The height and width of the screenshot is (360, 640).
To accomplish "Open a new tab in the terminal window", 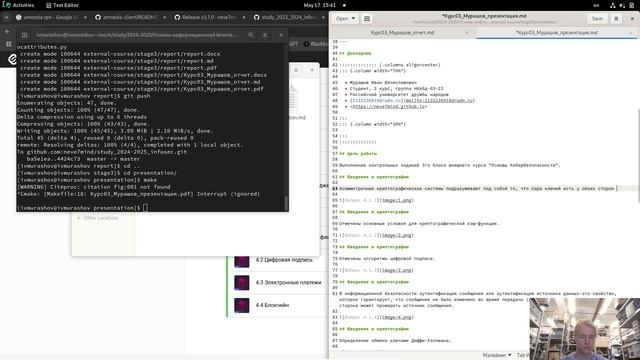I will click(24, 35).
